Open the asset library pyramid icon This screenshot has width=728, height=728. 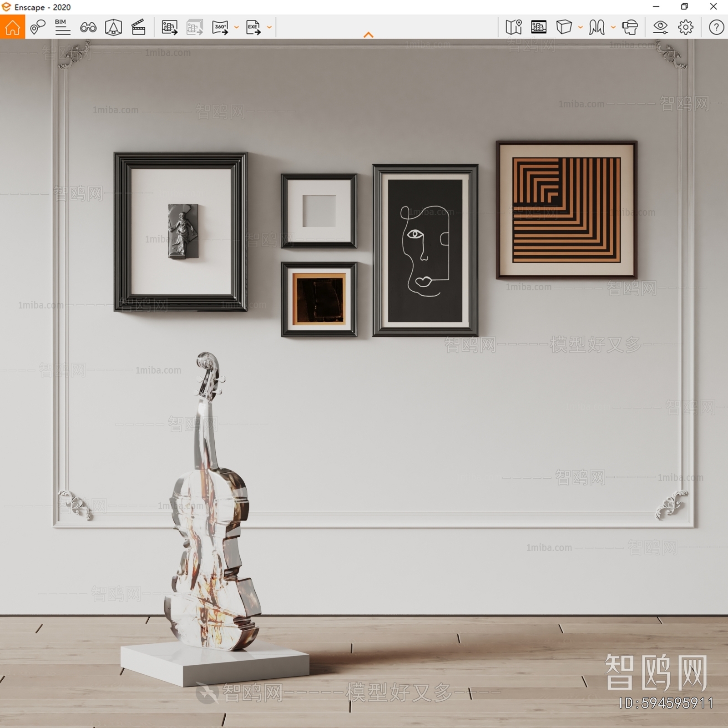pyautogui.click(x=113, y=27)
